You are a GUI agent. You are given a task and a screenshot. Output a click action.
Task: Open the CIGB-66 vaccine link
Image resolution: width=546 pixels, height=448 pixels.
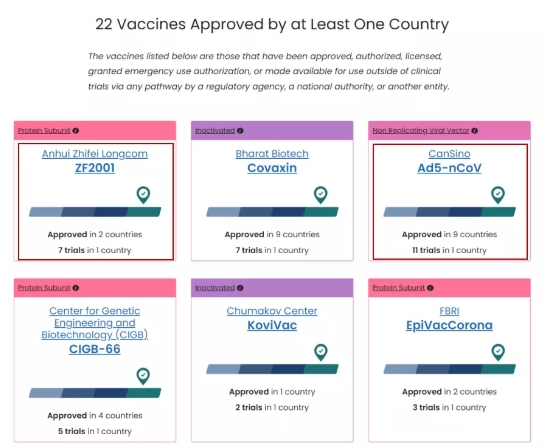pos(95,349)
